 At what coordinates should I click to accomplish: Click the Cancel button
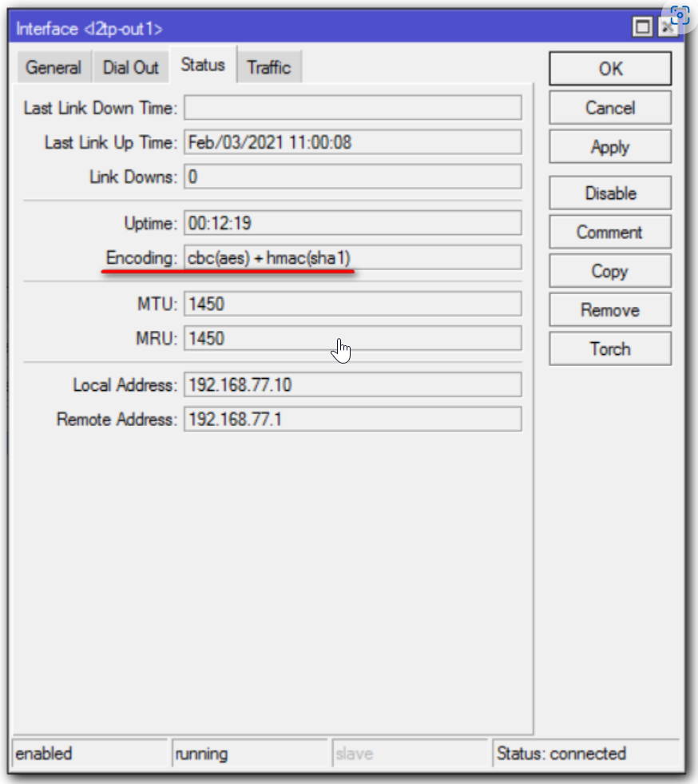(610, 108)
